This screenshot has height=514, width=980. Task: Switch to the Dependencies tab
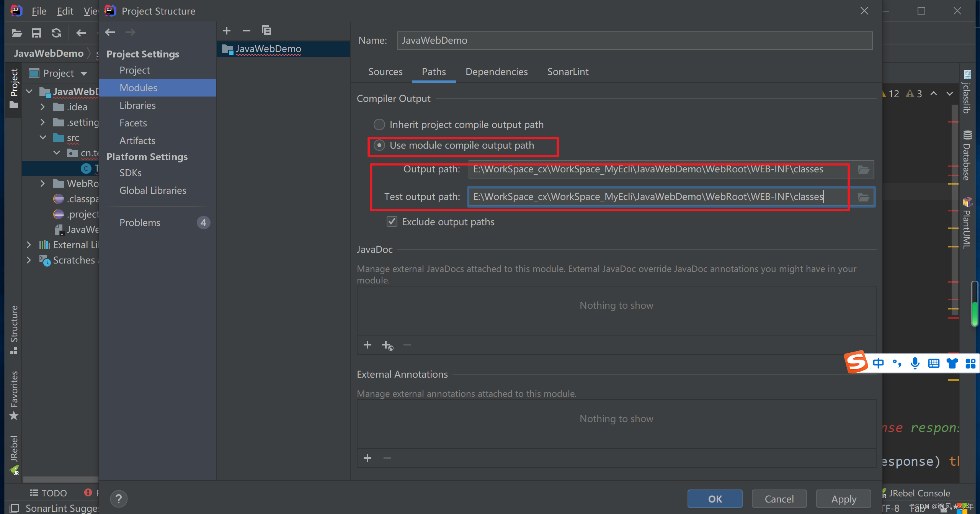coord(496,71)
